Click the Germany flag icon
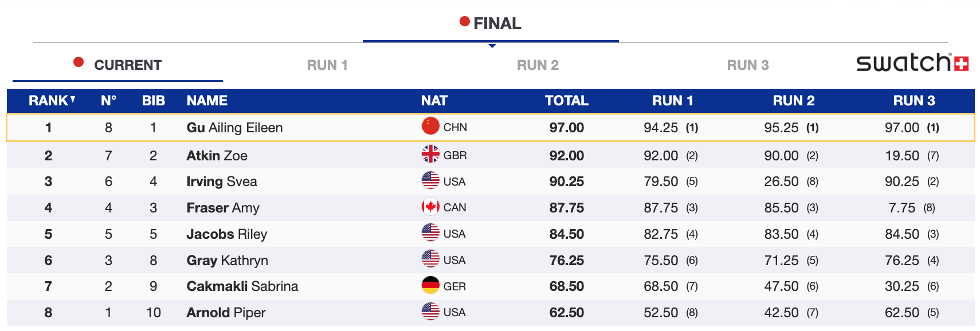980x331 pixels. click(430, 285)
